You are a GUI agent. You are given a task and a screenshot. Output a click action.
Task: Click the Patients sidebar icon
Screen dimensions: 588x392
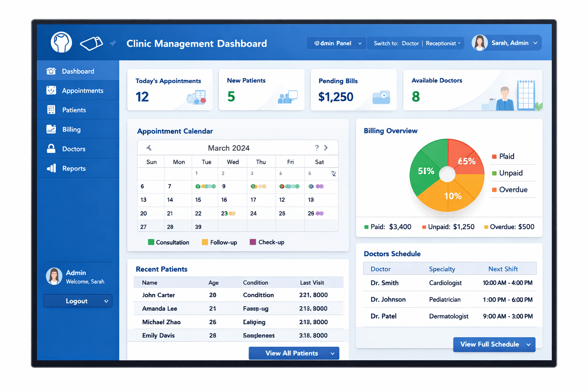tap(51, 110)
